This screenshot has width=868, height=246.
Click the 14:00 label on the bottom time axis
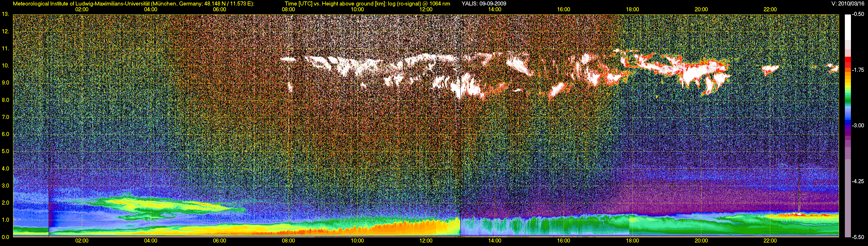tap(495, 241)
